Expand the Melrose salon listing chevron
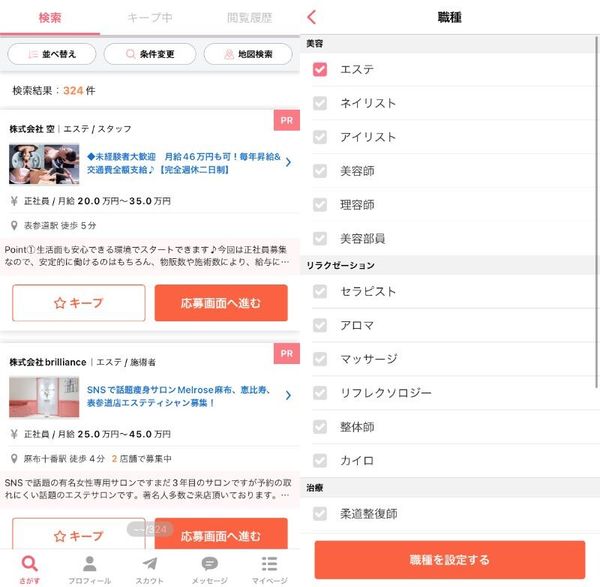 click(289, 395)
